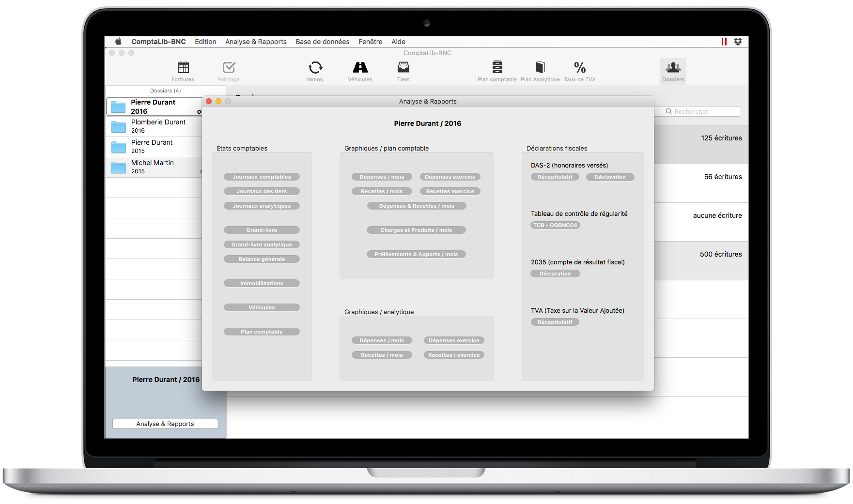853x504 pixels.
Task: Open the ComptaLib-BNC menu
Action: tap(158, 42)
